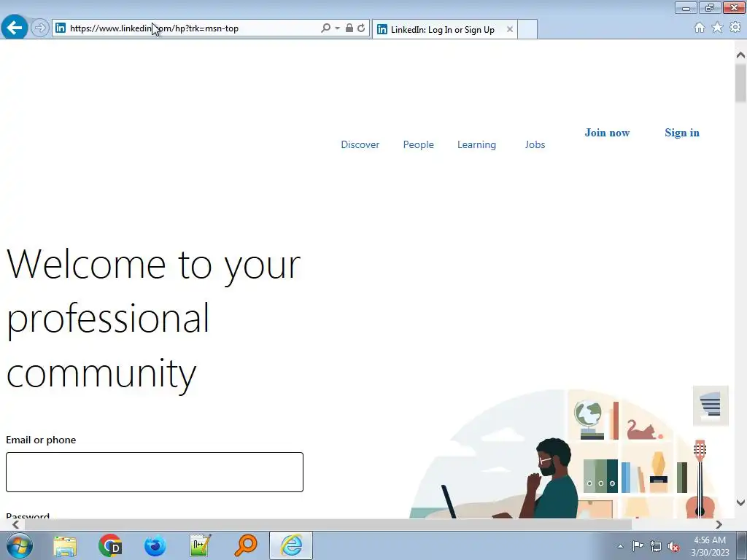Click the muted volume tray icon

(673, 546)
